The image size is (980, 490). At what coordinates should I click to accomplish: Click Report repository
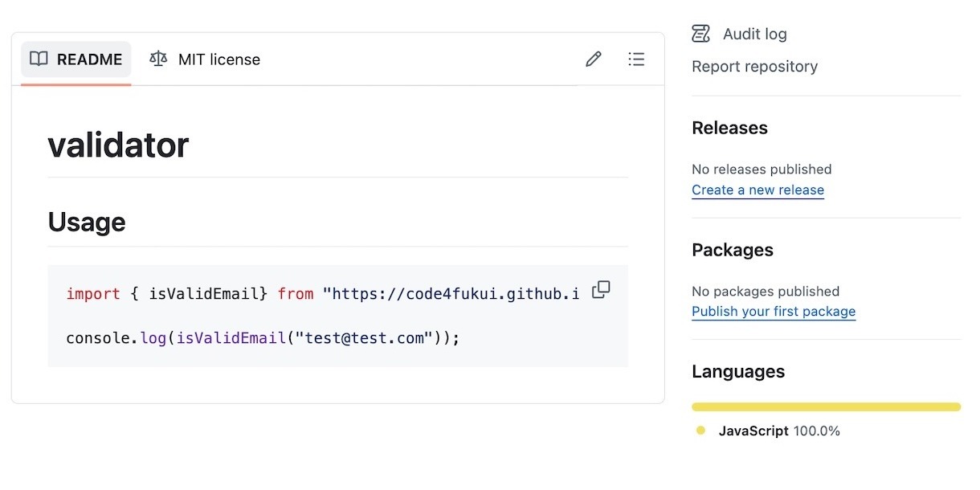[x=754, y=67]
